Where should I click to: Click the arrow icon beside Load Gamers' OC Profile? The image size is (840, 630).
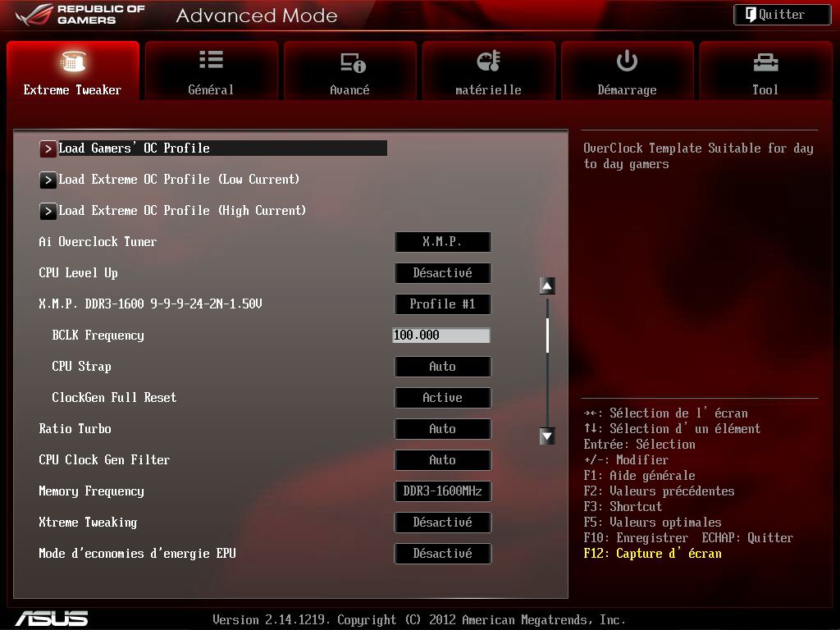[x=48, y=149]
